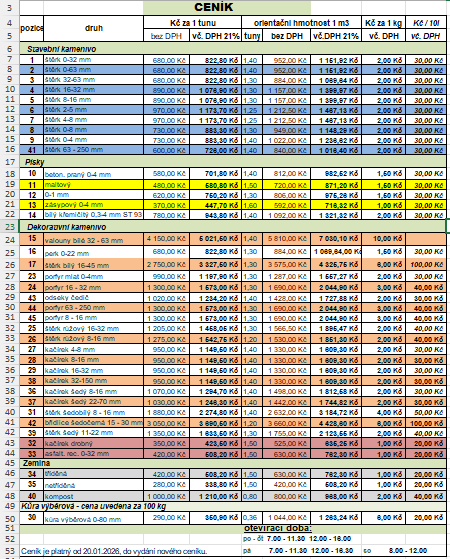Screen dimensions: 450x559
Task: Select 'orientační hmotnost 1 m3' header cell
Action: pyautogui.click(x=301, y=23)
